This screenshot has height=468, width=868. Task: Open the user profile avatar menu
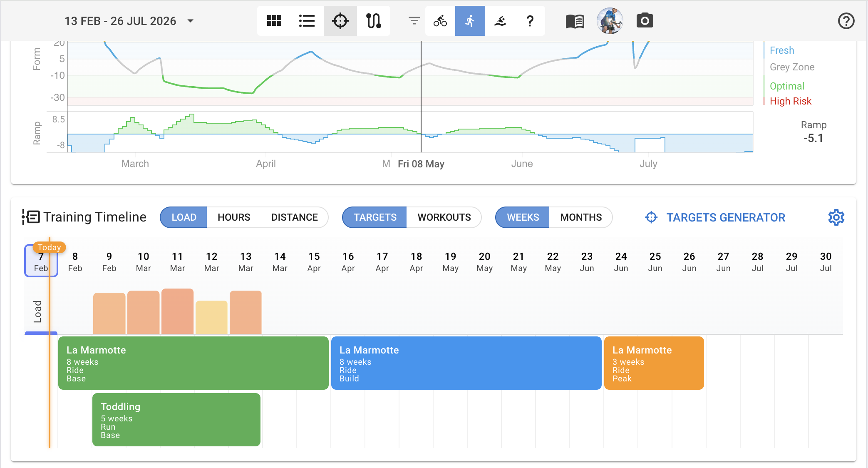click(x=610, y=21)
